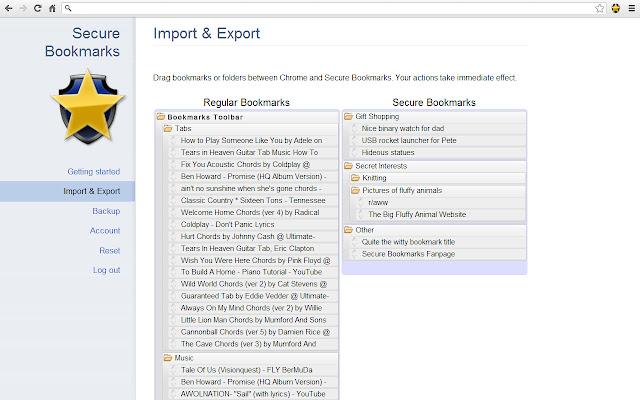Screen dimensions: 640x400
Task: Select the Reset sidebar link
Action: tap(109, 250)
